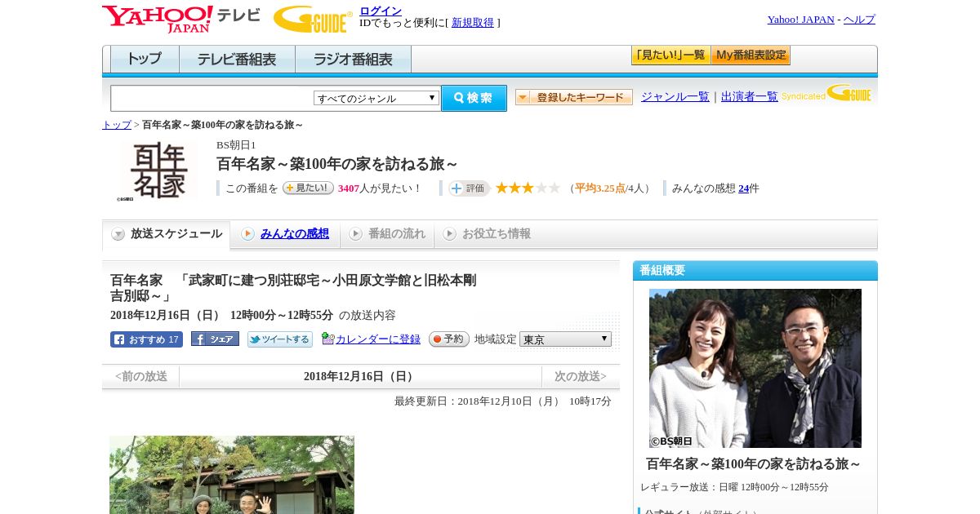This screenshot has height=514, width=980.
Task: Open the ラジオ番組表 tab
Action: 353,60
